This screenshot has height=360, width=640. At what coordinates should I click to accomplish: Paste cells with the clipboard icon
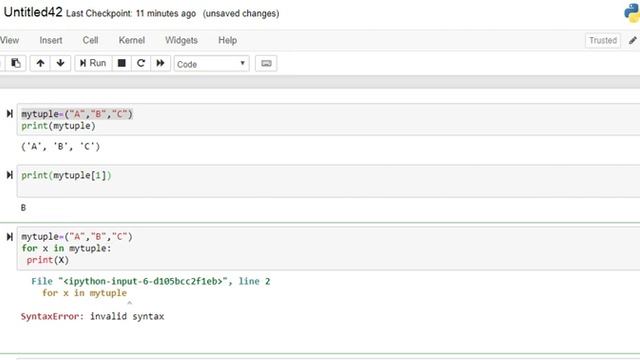tap(16, 63)
